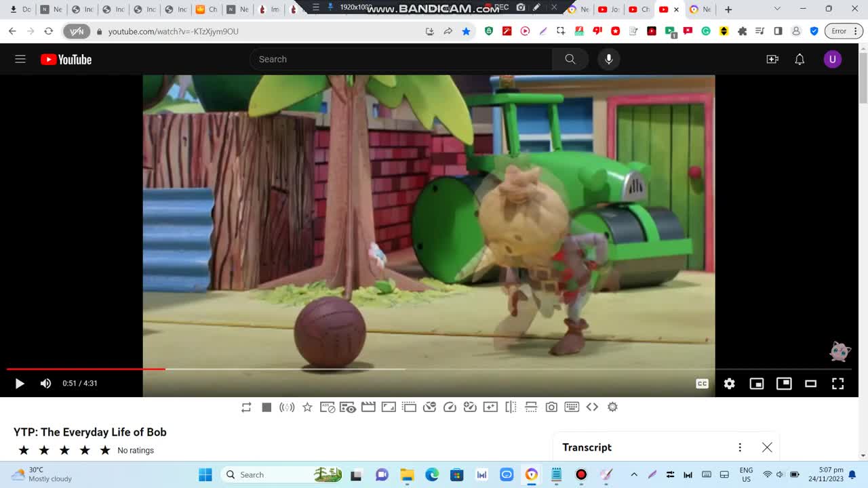Click the cards visibility eye icon
The width and height of the screenshot is (868, 488).
348,407
